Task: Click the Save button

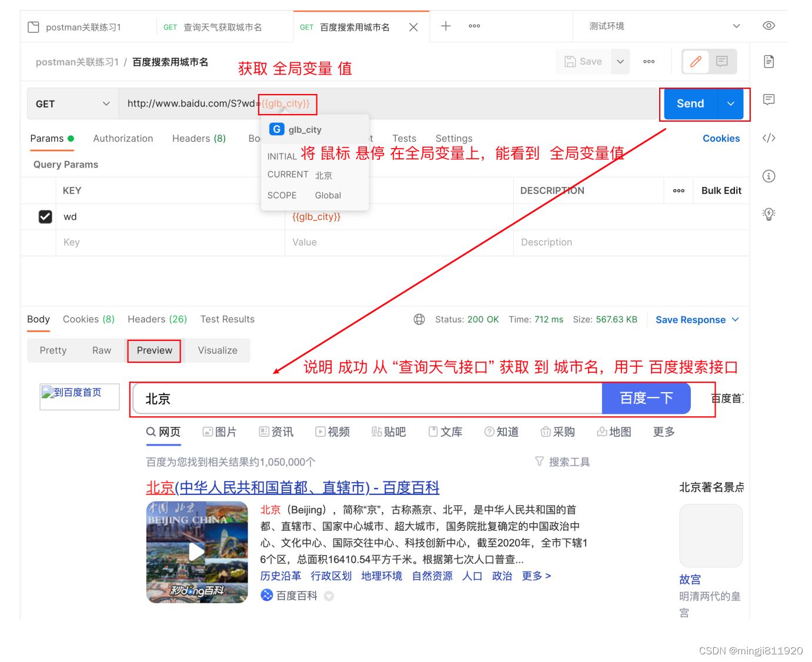Action: click(x=583, y=62)
